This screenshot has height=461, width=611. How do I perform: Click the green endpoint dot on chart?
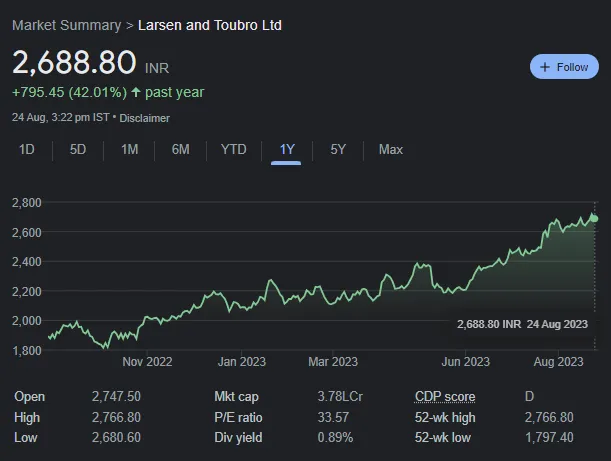point(594,218)
